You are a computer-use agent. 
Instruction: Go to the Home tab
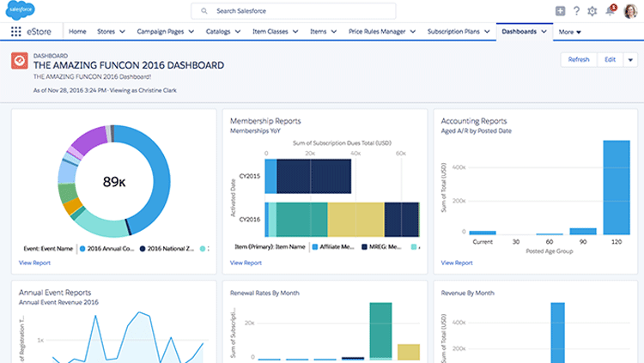[77, 32]
